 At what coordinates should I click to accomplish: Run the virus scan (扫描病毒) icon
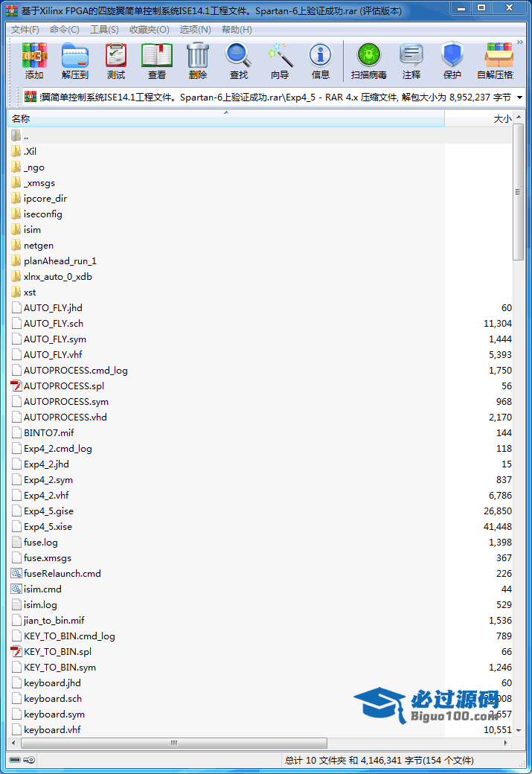[x=368, y=61]
